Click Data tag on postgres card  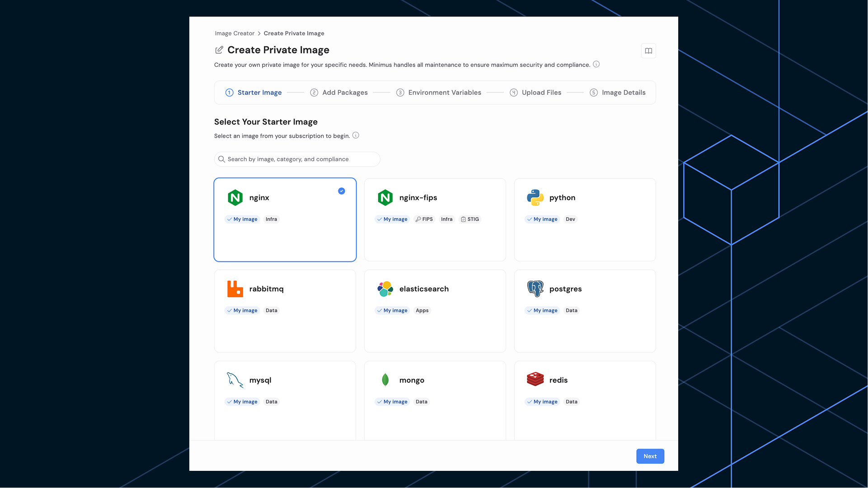point(571,311)
